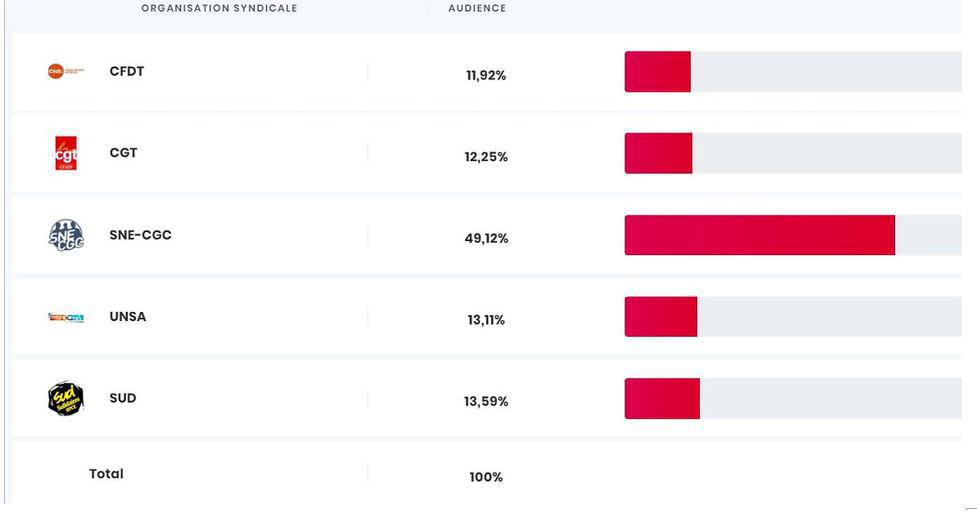The image size is (977, 511).
Task: Click the SNE-CGC round logo icon
Action: click(x=66, y=235)
